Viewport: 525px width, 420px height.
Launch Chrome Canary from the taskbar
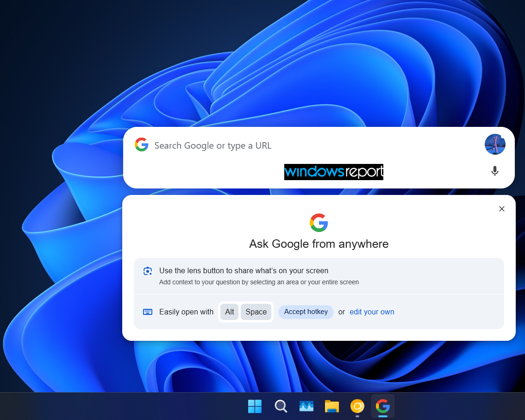click(357, 406)
